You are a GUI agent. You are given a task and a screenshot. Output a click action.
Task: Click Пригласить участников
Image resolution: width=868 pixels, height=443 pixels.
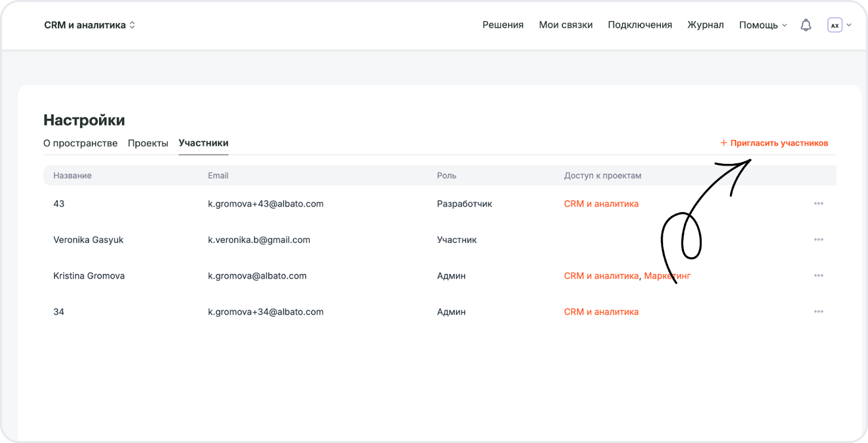(774, 143)
